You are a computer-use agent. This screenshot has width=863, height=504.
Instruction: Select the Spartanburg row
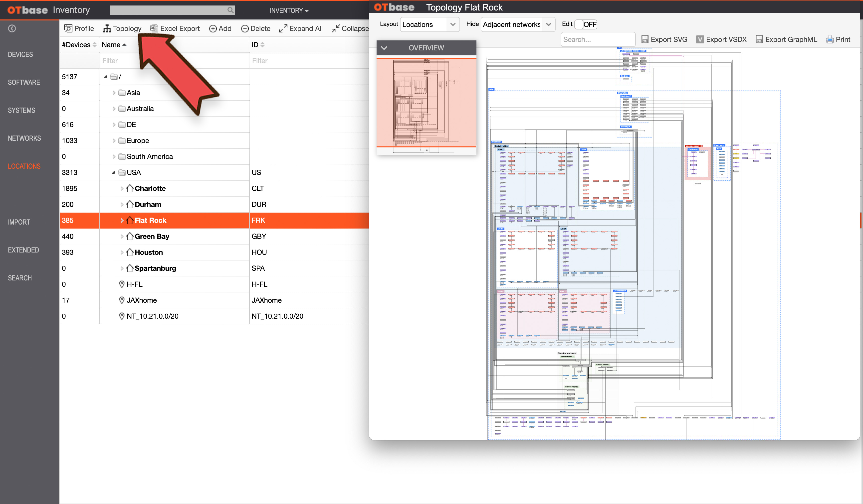click(x=214, y=268)
